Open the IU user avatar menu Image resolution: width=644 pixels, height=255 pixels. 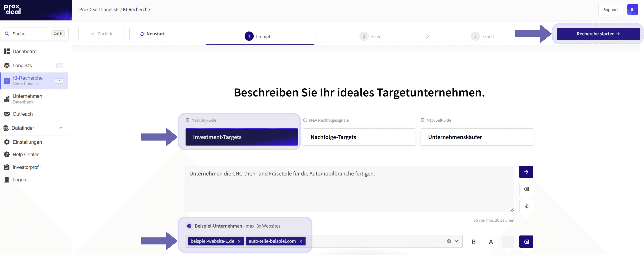(632, 10)
